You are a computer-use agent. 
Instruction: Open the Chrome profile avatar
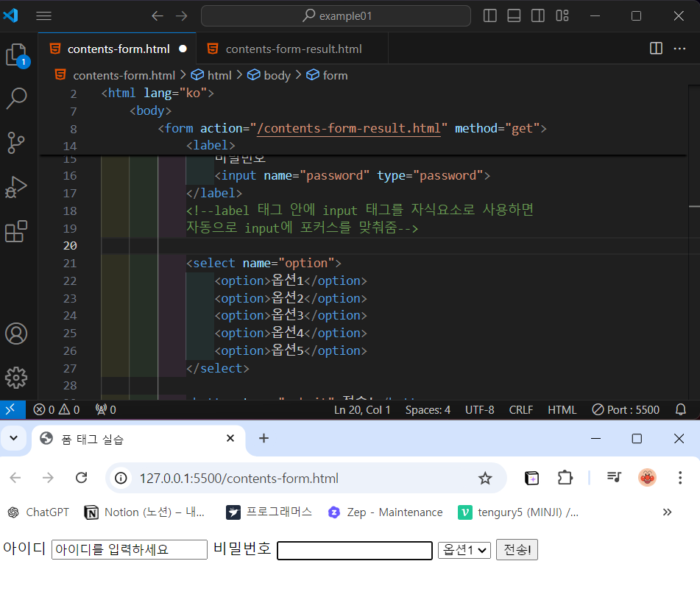(x=647, y=479)
